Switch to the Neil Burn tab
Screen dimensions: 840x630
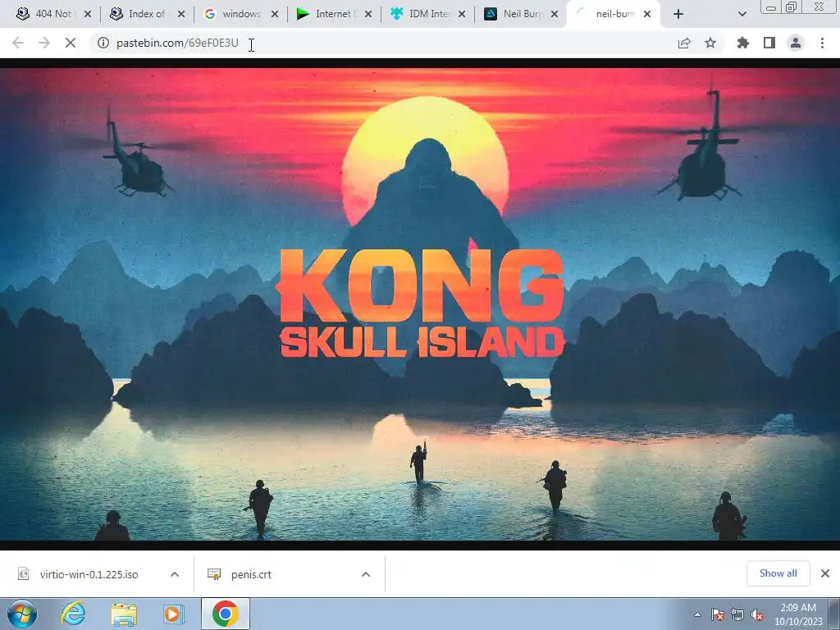pyautogui.click(x=520, y=14)
